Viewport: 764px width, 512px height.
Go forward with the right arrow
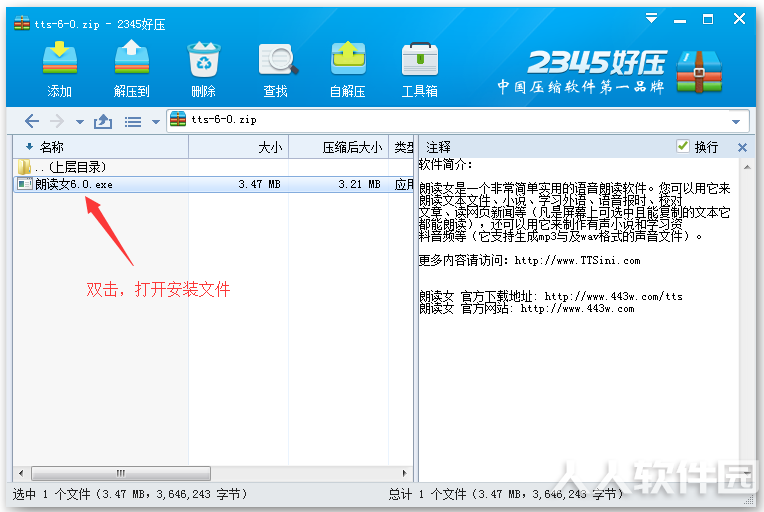pos(57,121)
